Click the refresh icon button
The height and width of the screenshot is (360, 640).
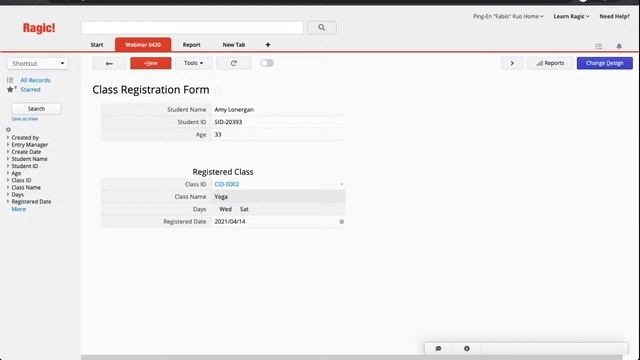233,63
